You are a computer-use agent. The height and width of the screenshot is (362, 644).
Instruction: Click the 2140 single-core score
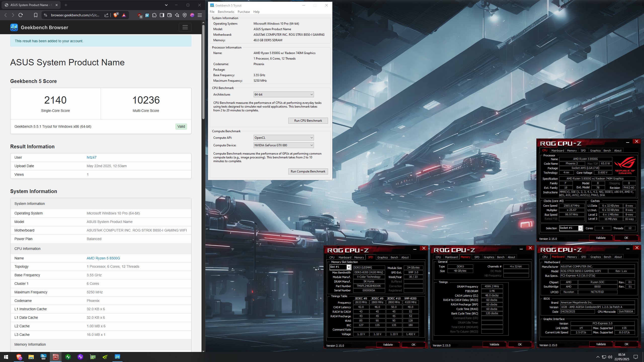(x=55, y=100)
